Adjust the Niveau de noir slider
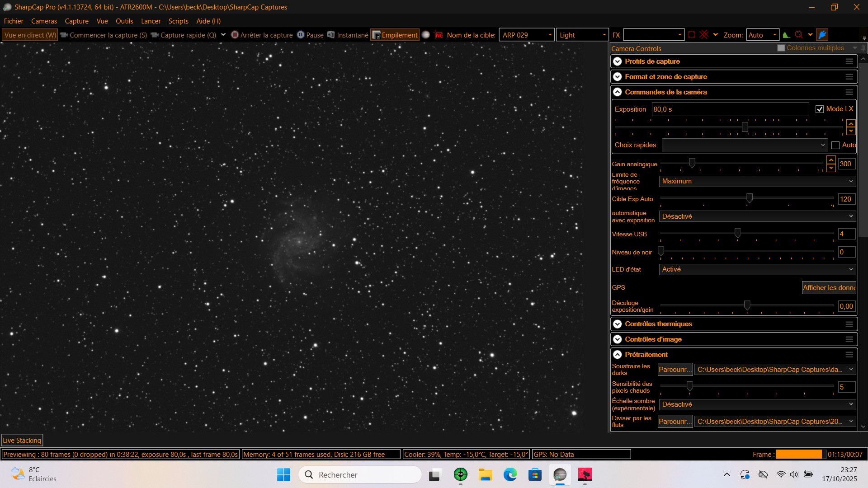 click(x=661, y=251)
